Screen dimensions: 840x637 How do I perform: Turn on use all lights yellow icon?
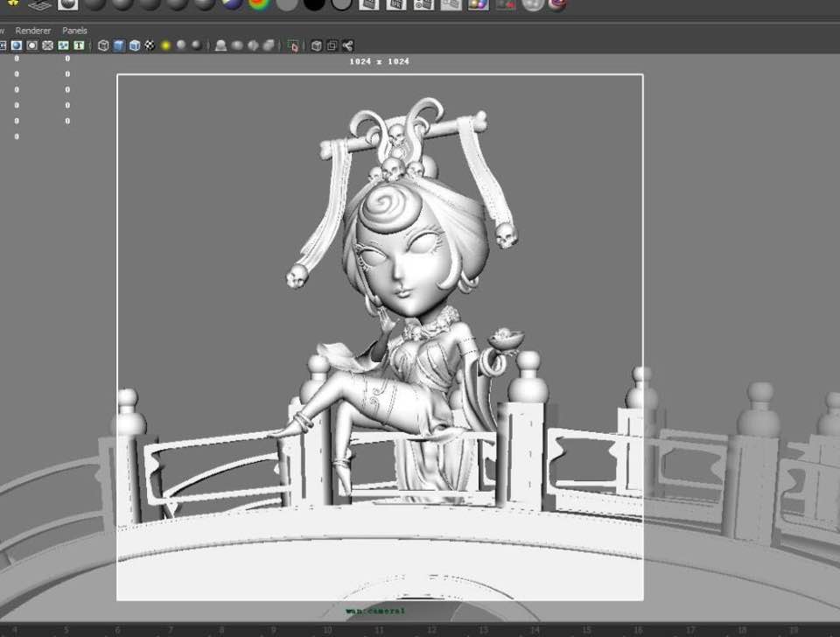165,45
